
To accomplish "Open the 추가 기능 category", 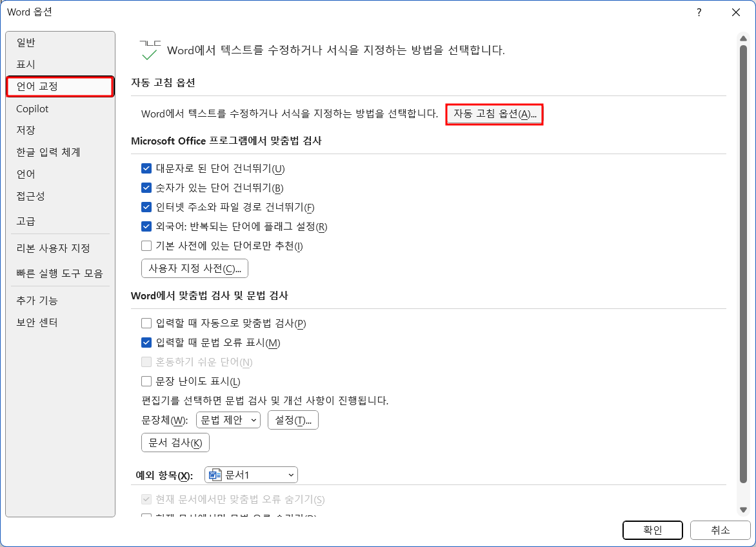I will (x=60, y=300).
